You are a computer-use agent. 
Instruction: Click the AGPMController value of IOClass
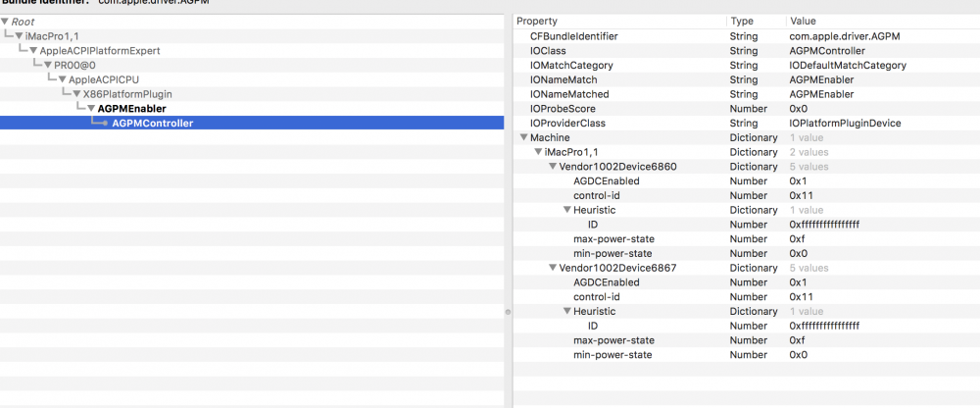coord(827,51)
